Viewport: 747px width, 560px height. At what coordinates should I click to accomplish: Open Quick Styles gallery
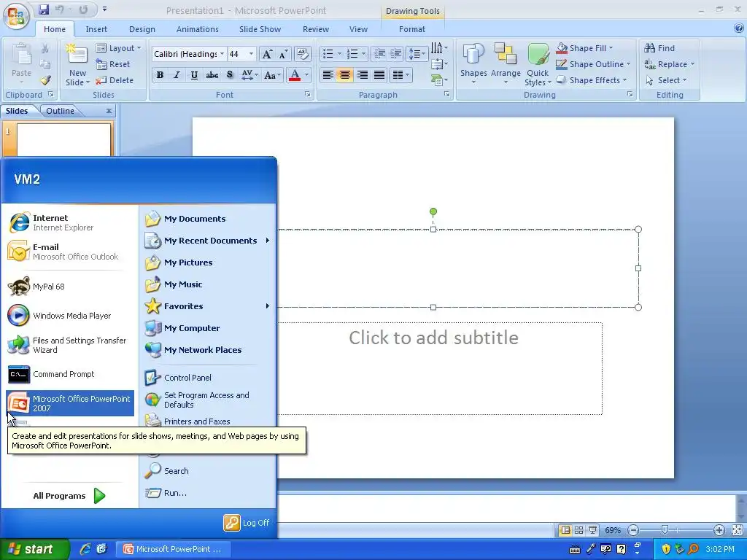pos(538,65)
